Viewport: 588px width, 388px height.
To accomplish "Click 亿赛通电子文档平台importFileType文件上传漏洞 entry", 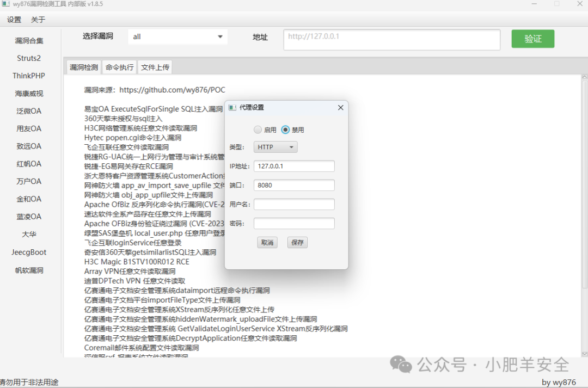I will [162, 300].
